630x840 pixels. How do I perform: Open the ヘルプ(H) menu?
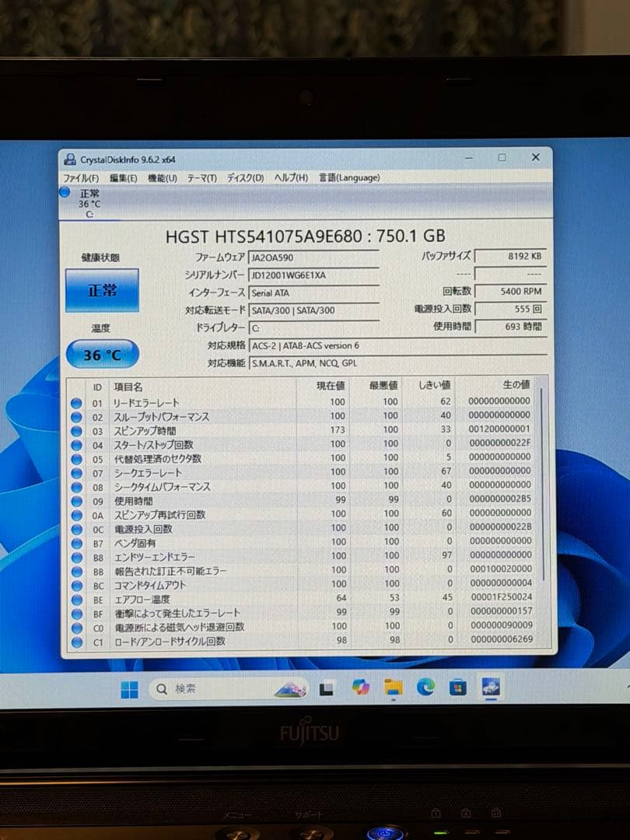tap(291, 177)
